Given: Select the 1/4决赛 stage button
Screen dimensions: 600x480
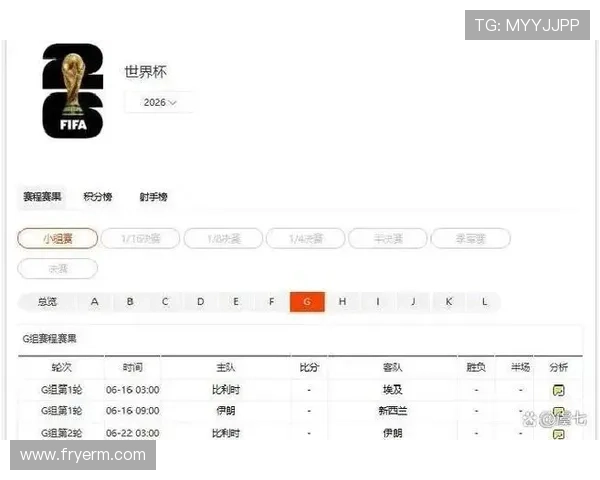Looking at the screenshot, I should click(306, 238).
